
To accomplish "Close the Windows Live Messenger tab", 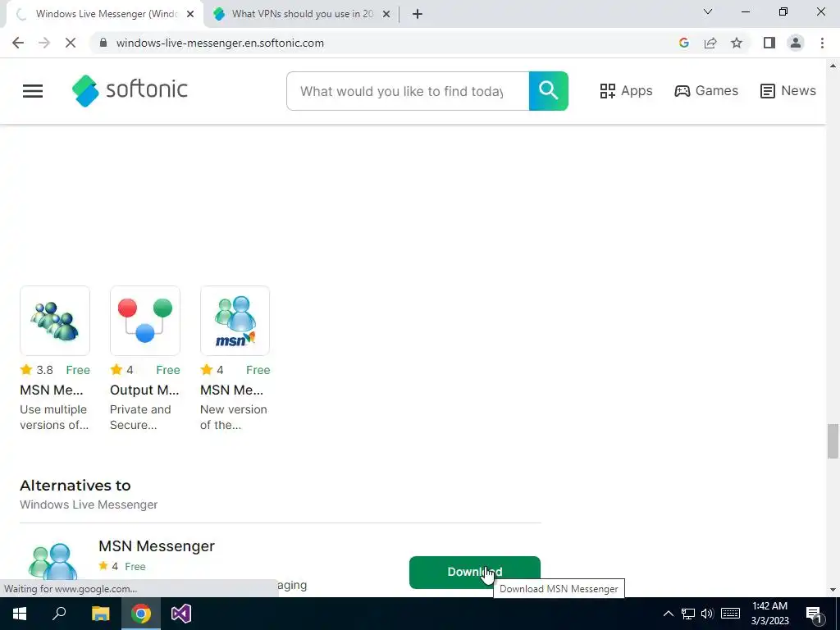I will click(x=190, y=14).
